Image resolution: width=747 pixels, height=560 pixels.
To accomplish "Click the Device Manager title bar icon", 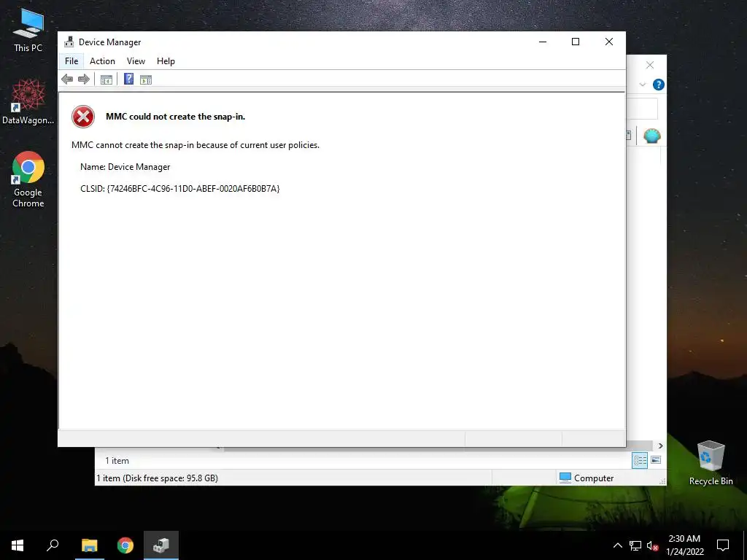I will coord(69,42).
